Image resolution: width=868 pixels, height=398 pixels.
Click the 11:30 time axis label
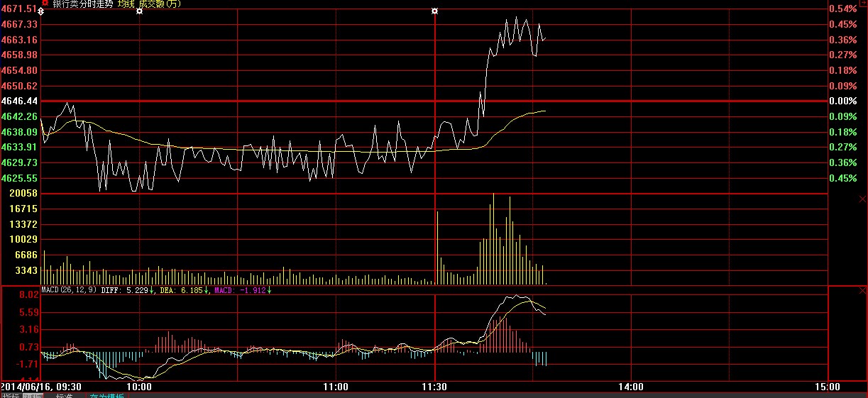(434, 387)
